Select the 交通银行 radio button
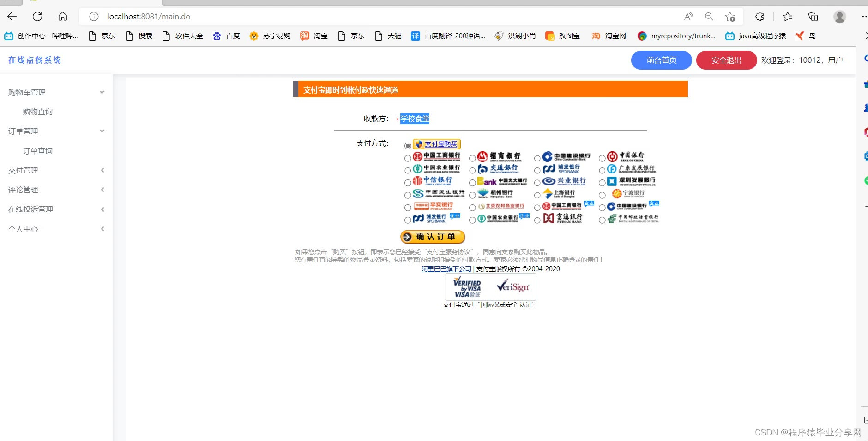 coord(472,170)
